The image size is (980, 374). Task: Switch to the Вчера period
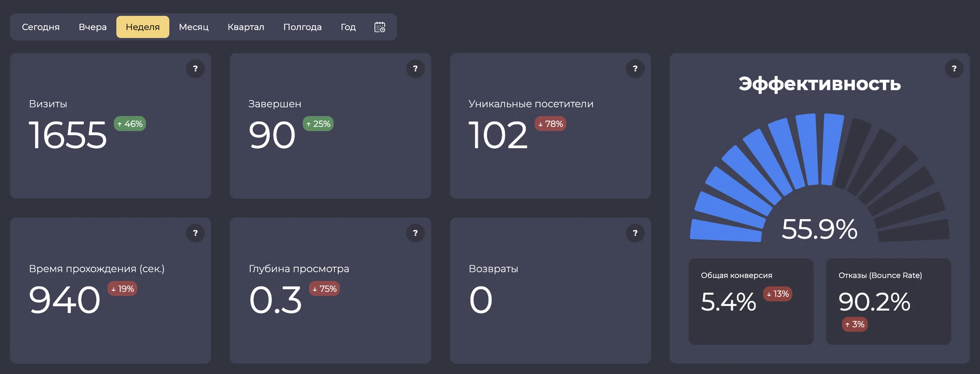point(92,27)
